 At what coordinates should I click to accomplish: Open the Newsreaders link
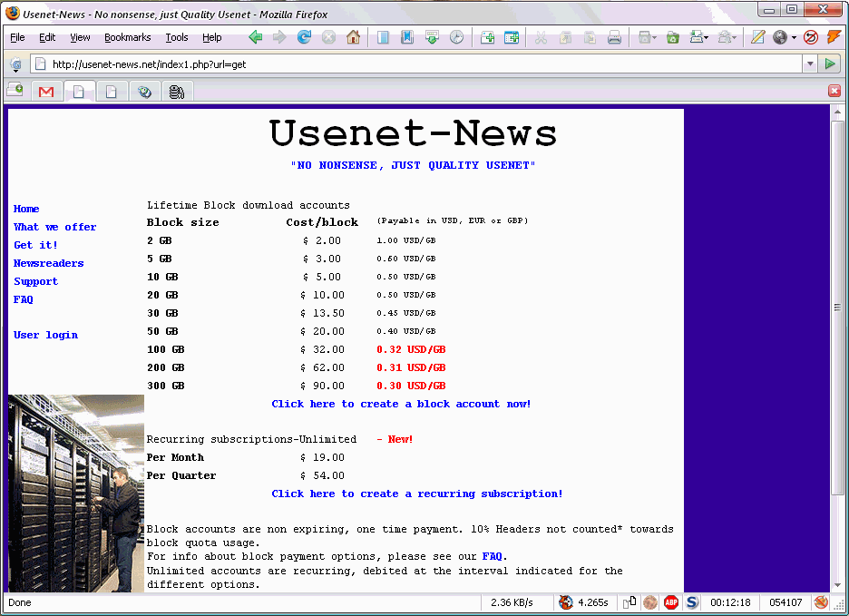click(x=49, y=263)
